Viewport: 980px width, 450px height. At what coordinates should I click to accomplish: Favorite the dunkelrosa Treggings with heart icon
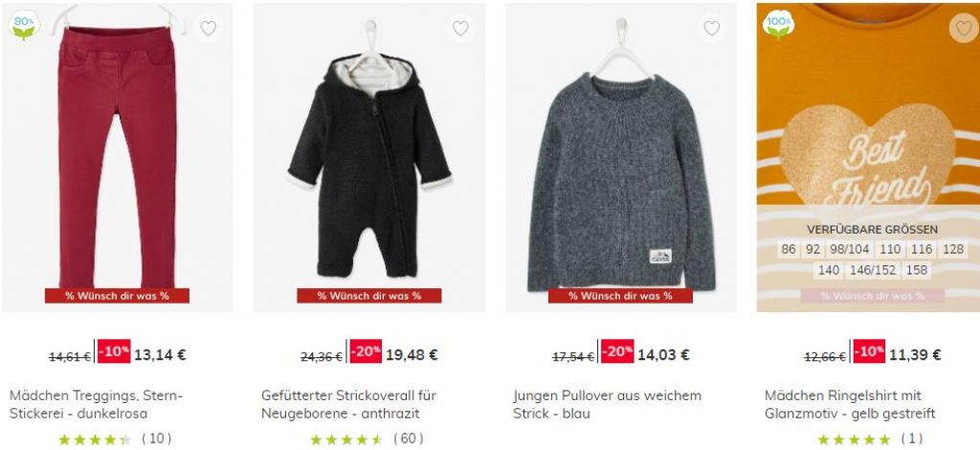208,28
